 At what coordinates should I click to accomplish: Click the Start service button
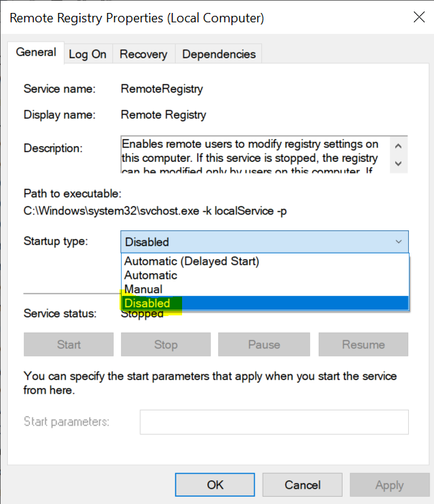click(68, 344)
